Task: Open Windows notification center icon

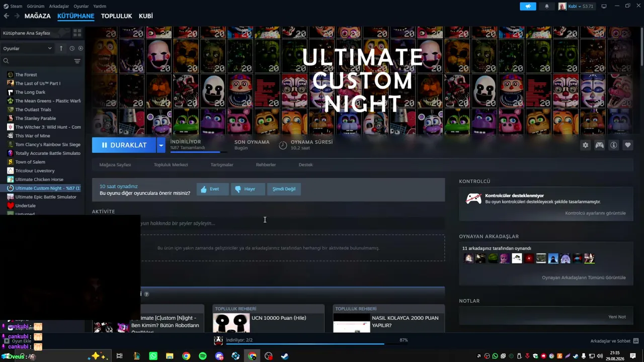Action: click(x=633, y=356)
